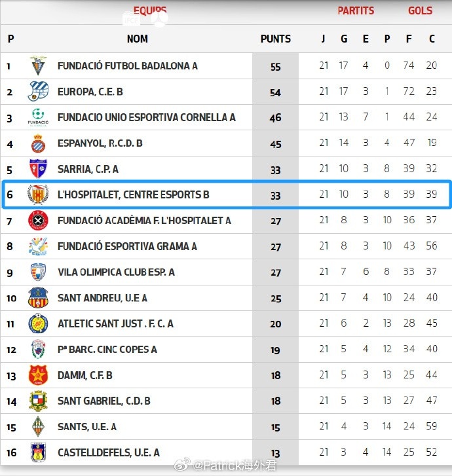Select the GOLS header group
This screenshot has height=476, width=452.
pos(420,10)
